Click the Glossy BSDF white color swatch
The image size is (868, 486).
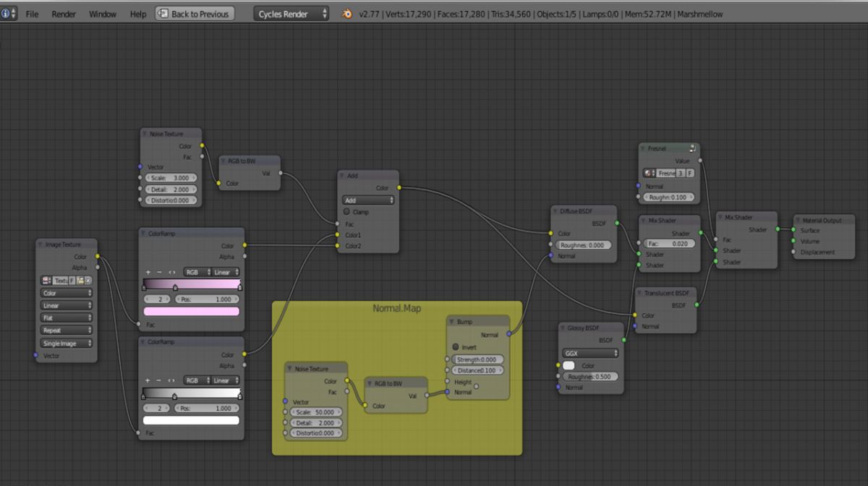point(569,365)
